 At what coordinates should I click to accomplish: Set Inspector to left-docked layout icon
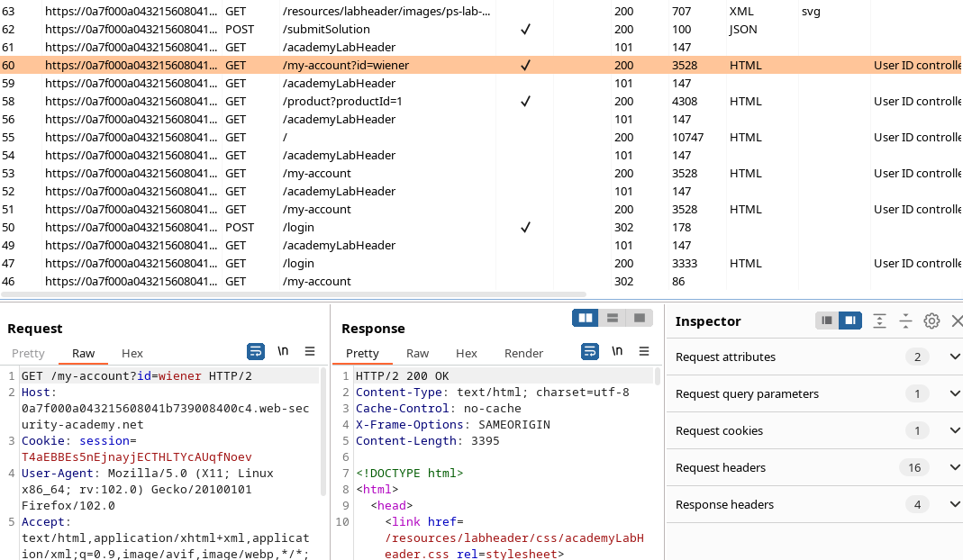click(x=827, y=321)
